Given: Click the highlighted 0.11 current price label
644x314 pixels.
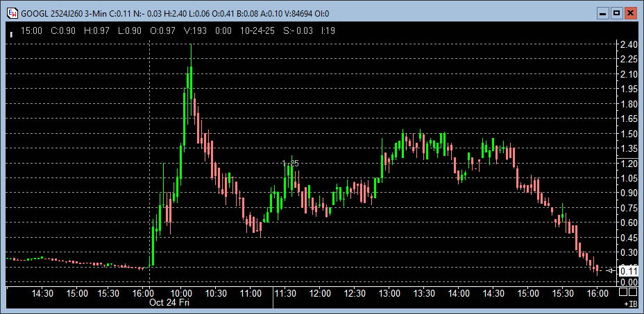Looking at the screenshot, I should click(x=627, y=270).
